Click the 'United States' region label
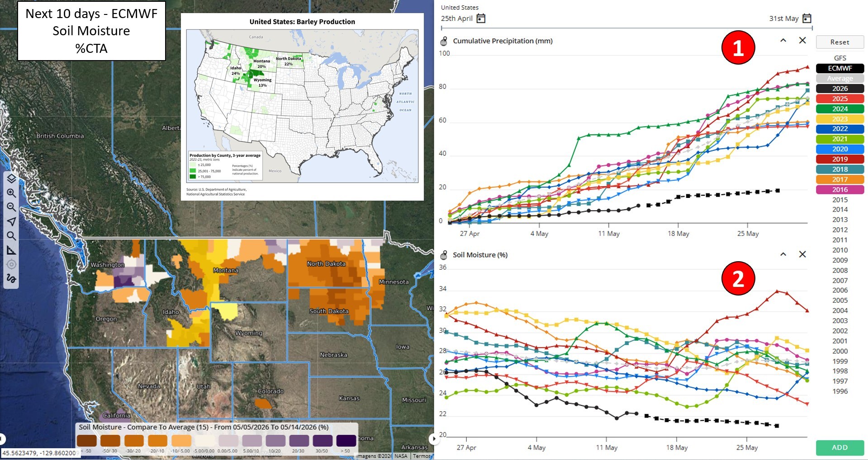868x460 pixels. pos(460,7)
